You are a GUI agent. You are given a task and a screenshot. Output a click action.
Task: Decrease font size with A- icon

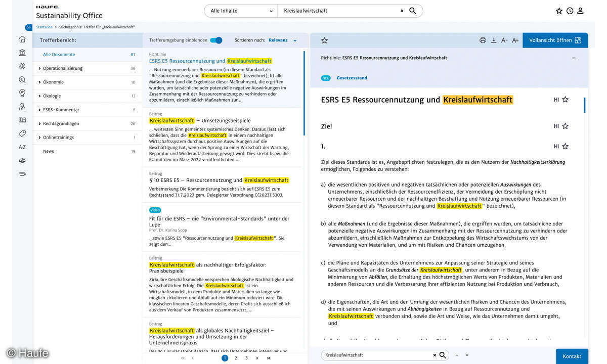(x=504, y=40)
